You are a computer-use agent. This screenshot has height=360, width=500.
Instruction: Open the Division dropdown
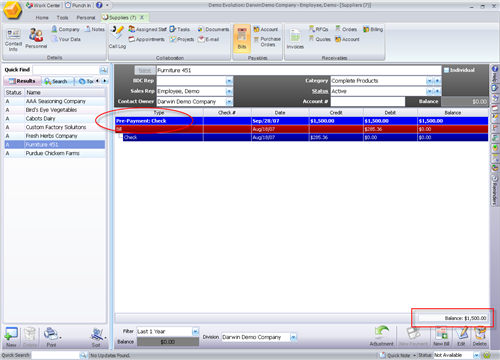tap(293, 337)
